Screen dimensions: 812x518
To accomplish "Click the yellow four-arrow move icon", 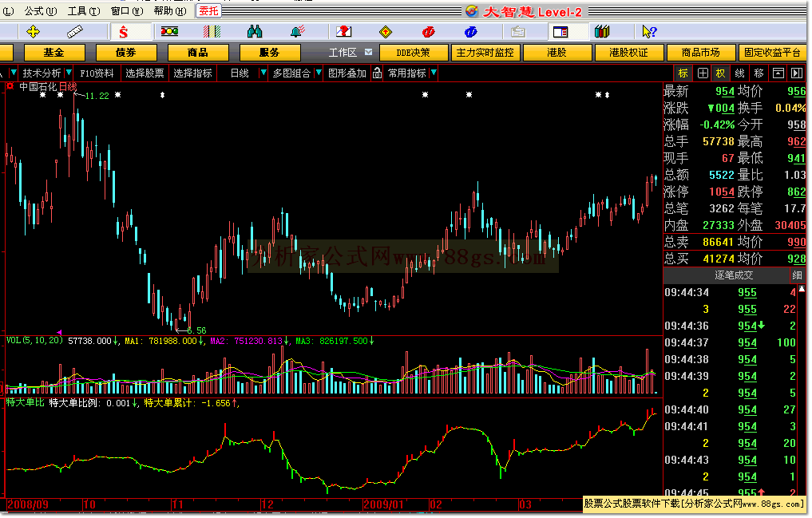I will click(34, 32).
